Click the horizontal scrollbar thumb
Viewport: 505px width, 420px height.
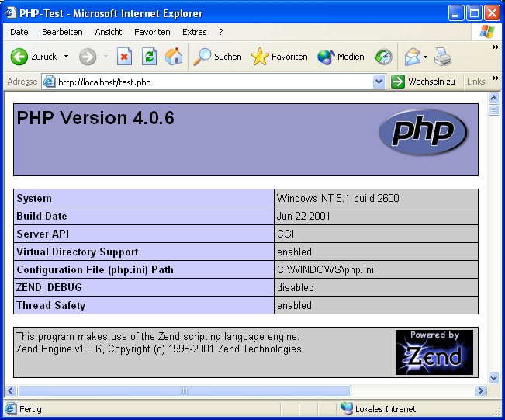pyautogui.click(x=185, y=391)
